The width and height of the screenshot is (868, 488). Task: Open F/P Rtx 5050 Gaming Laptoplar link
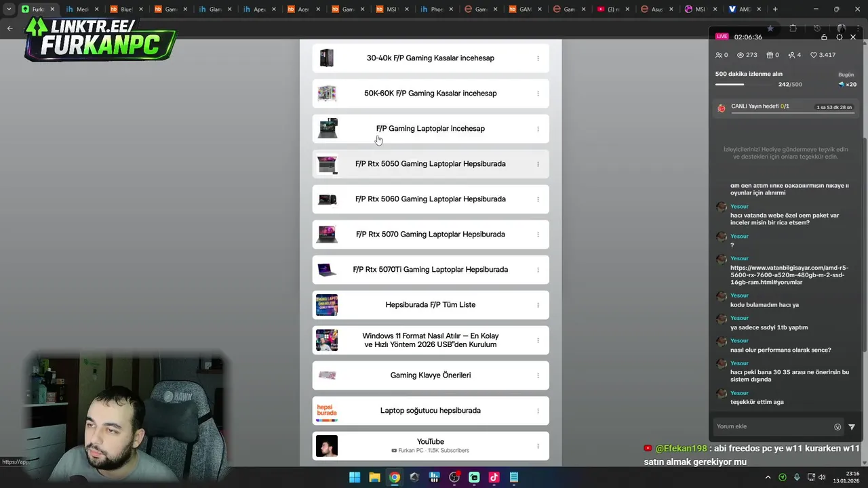click(430, 164)
